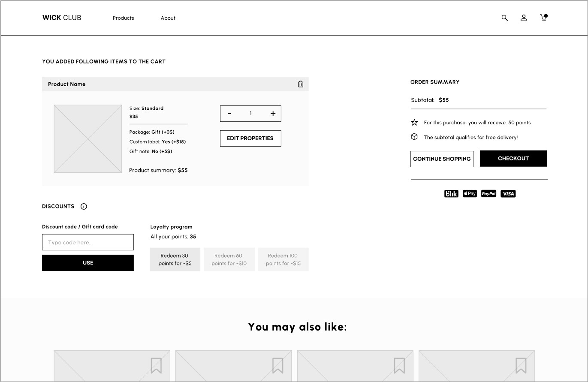Viewport: 588px width, 382px height.
Task: Click 'Product summary: $55' text
Action: (158, 170)
